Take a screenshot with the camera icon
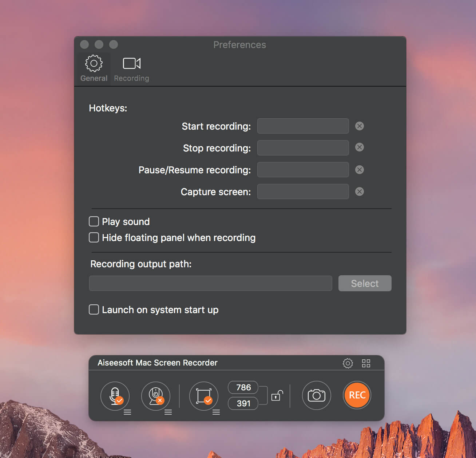This screenshot has height=458, width=476. click(x=317, y=395)
